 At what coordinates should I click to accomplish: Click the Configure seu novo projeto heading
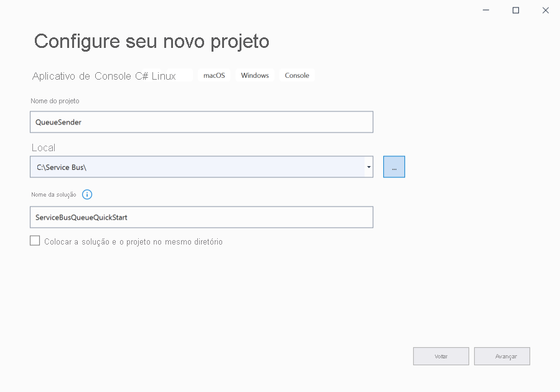[152, 41]
